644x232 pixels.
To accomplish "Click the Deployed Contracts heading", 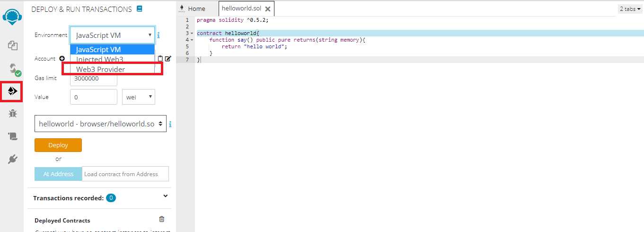I will pos(62,221).
